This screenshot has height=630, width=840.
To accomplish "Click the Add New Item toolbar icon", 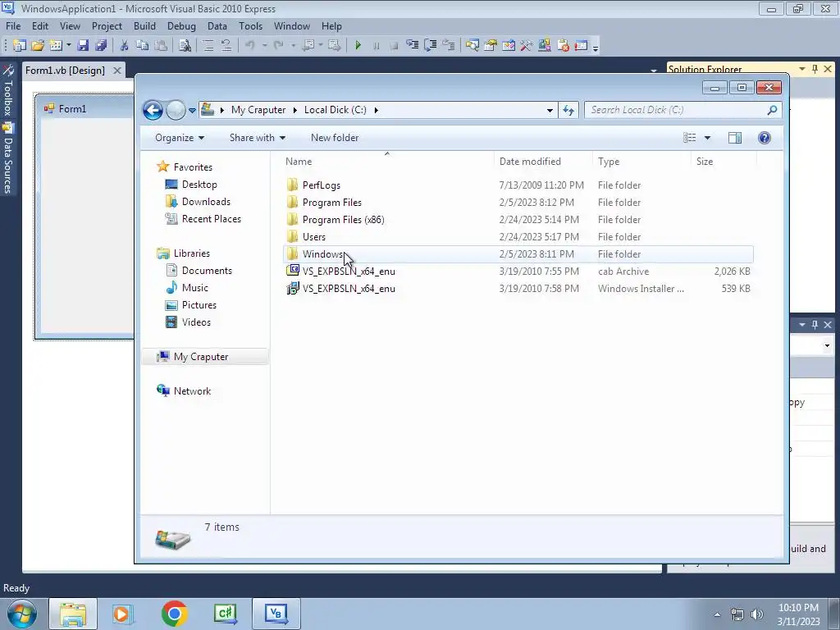I will click(x=55, y=46).
